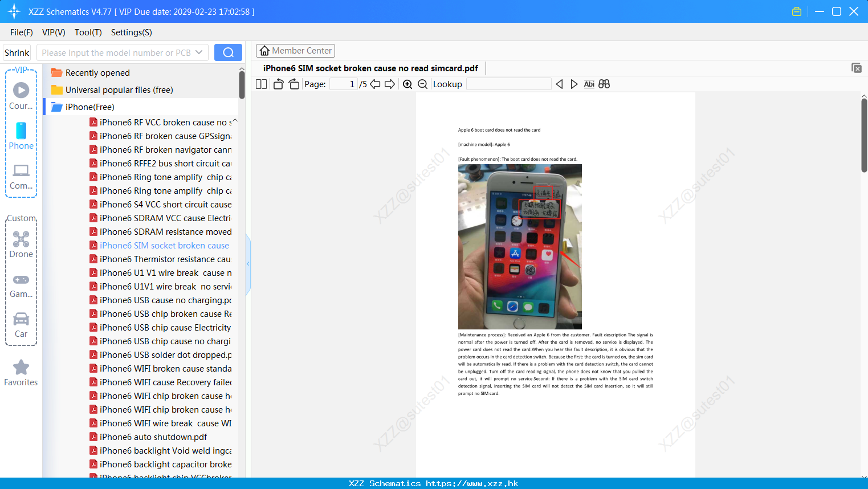
Task: Zoom in on the PDF
Action: (x=407, y=84)
